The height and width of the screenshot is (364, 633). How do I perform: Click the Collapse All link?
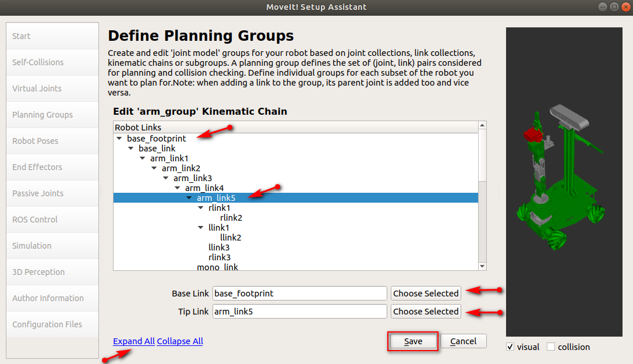pyautogui.click(x=180, y=341)
